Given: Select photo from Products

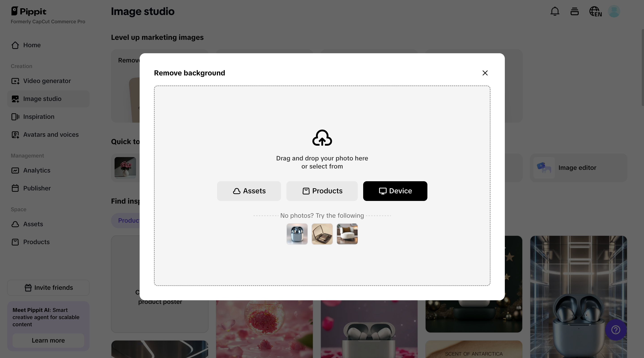Looking at the screenshot, I should (x=322, y=191).
